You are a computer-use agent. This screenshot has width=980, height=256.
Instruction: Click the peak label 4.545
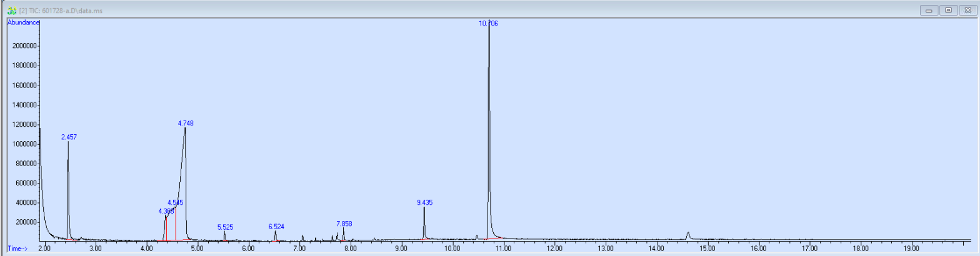click(x=176, y=203)
